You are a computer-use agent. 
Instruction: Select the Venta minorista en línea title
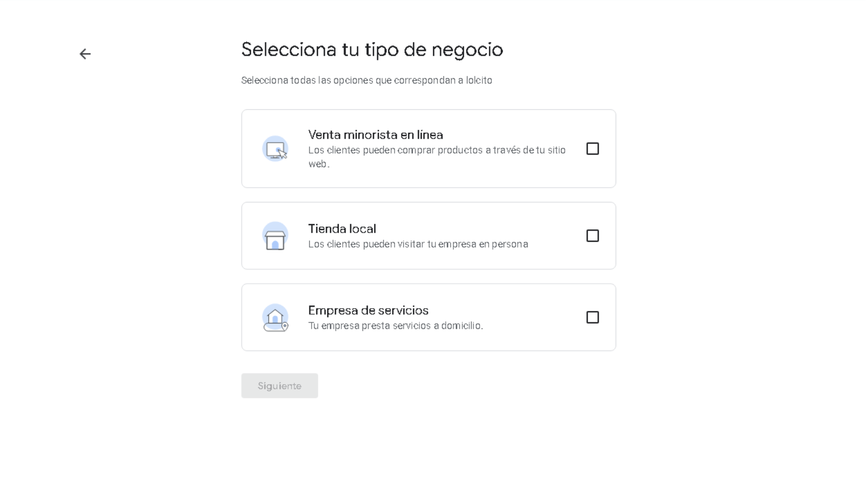[376, 135]
